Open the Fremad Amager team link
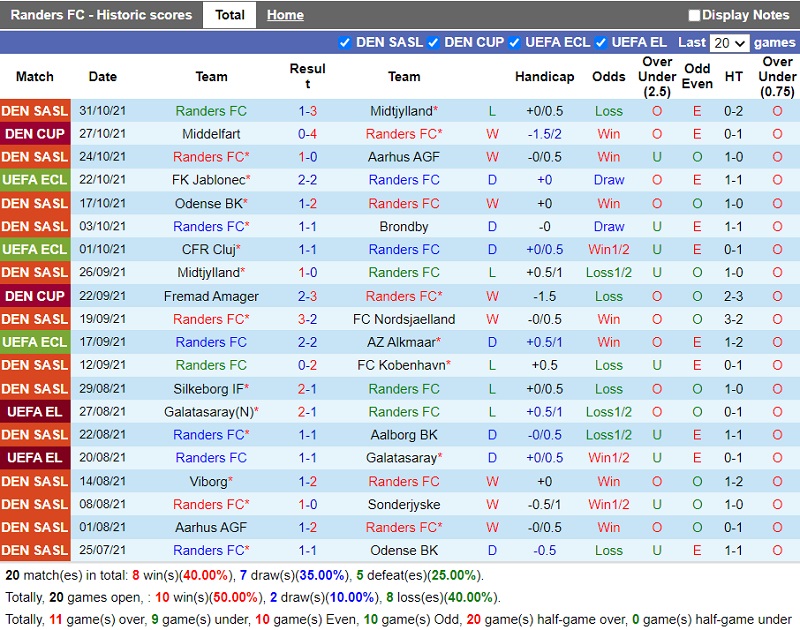Image resolution: width=800 pixels, height=630 pixels. tap(211, 296)
